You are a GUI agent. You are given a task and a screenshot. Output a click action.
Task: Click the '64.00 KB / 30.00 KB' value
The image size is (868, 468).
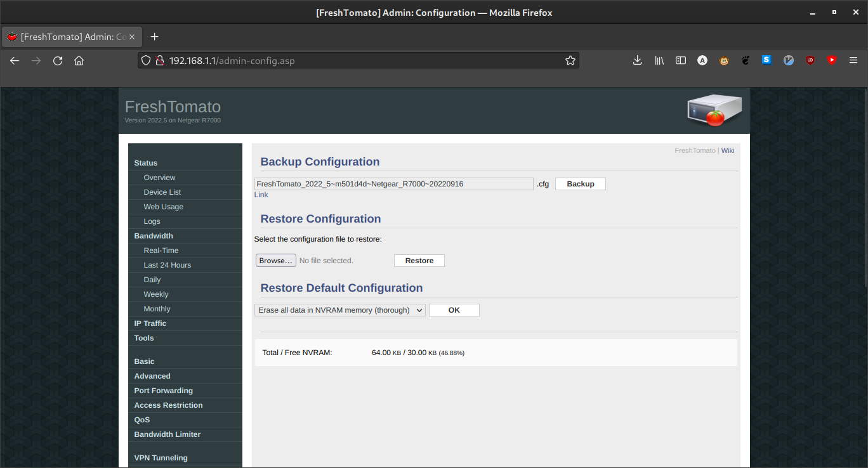(404, 353)
